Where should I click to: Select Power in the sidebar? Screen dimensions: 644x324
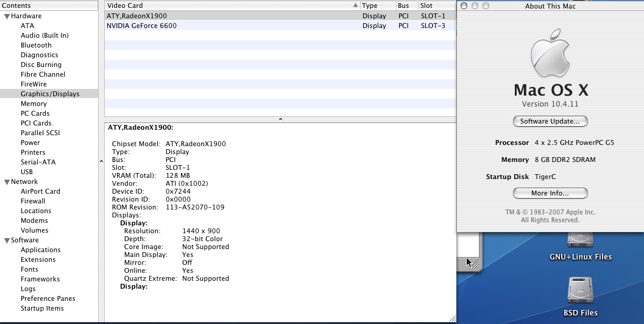(x=30, y=143)
